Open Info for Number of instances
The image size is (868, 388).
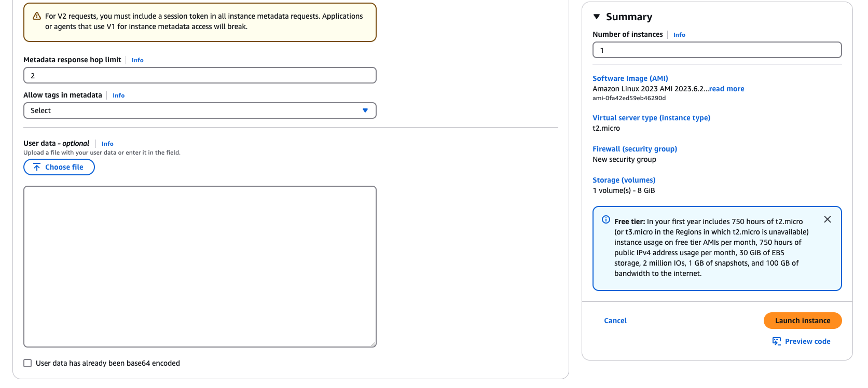coord(679,35)
